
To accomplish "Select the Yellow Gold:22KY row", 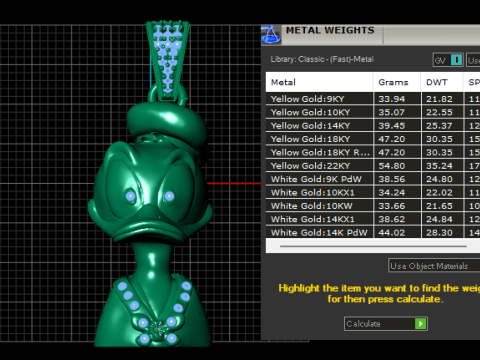I will click(373, 166).
